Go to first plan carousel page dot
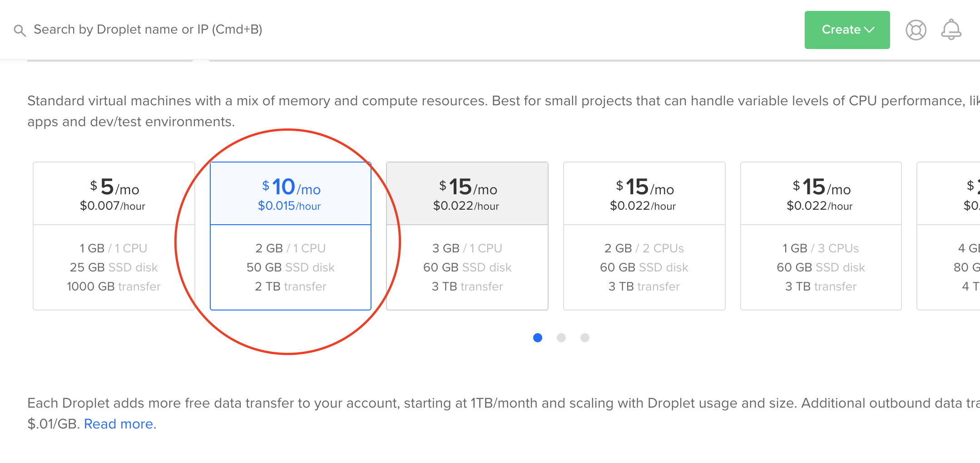Screen dimensions: 980x463 coord(538,338)
